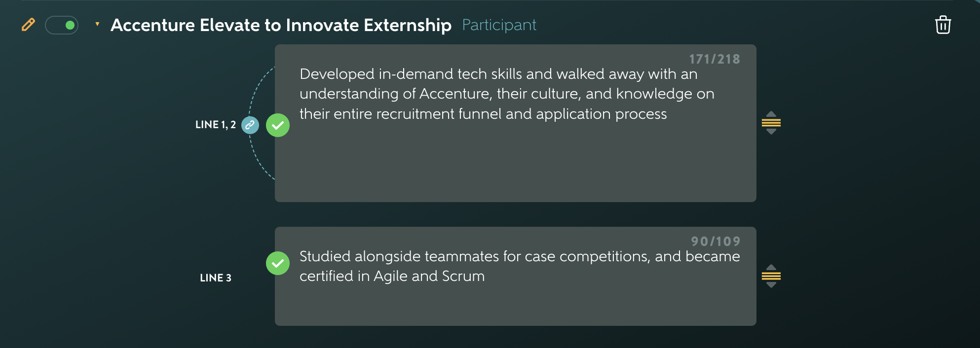
Task: Collapse the section via the yellow triangle
Action: [97, 23]
